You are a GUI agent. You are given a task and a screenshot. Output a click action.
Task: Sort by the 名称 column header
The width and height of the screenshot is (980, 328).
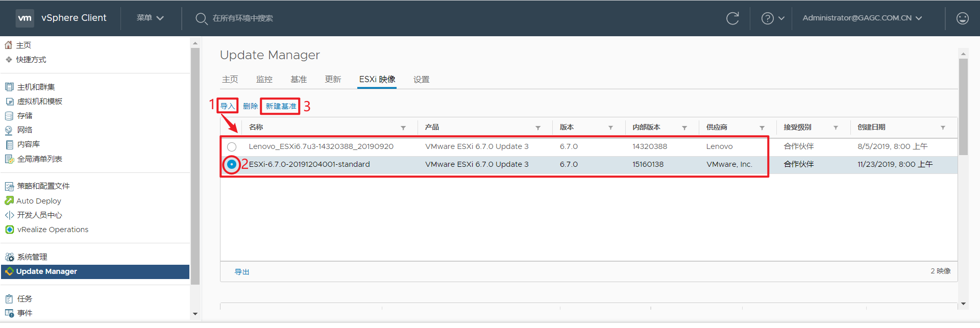pos(256,128)
